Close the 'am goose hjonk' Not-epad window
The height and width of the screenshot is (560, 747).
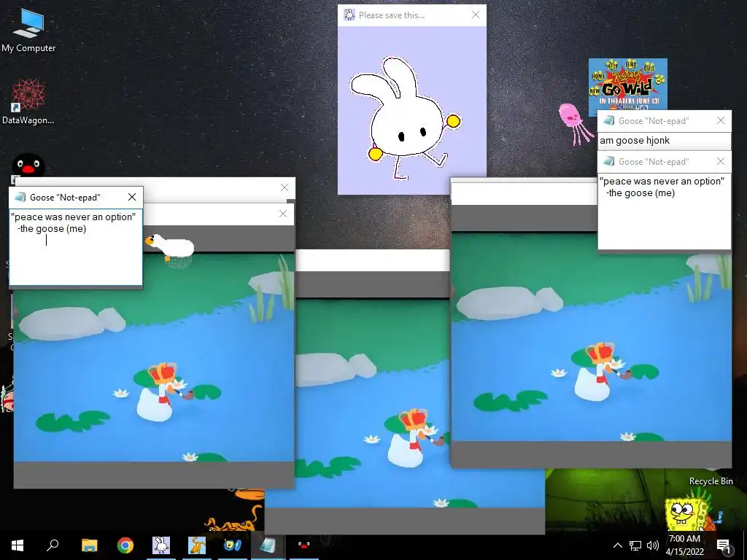coord(721,120)
